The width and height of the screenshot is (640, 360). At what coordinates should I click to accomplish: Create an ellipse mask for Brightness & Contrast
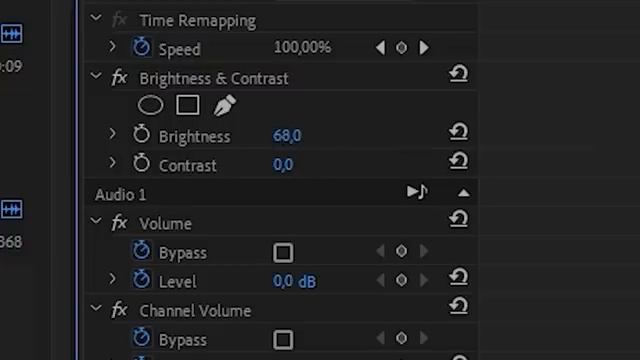150,105
